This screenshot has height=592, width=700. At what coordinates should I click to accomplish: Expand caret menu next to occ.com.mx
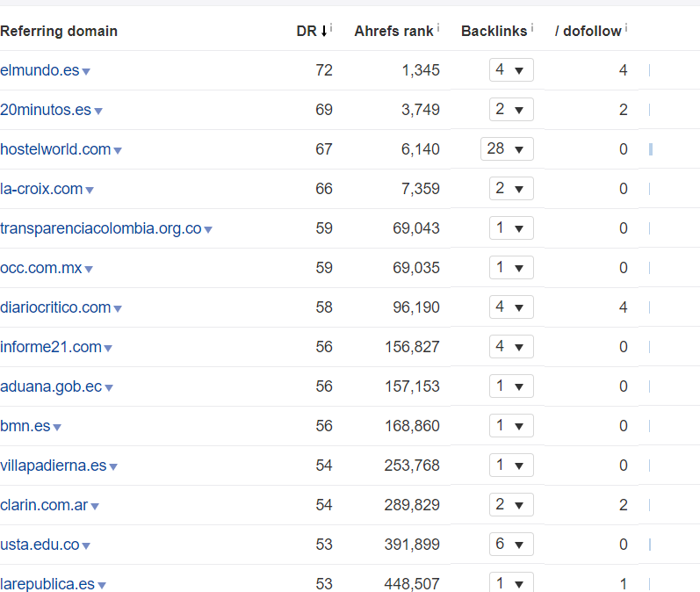click(89, 270)
